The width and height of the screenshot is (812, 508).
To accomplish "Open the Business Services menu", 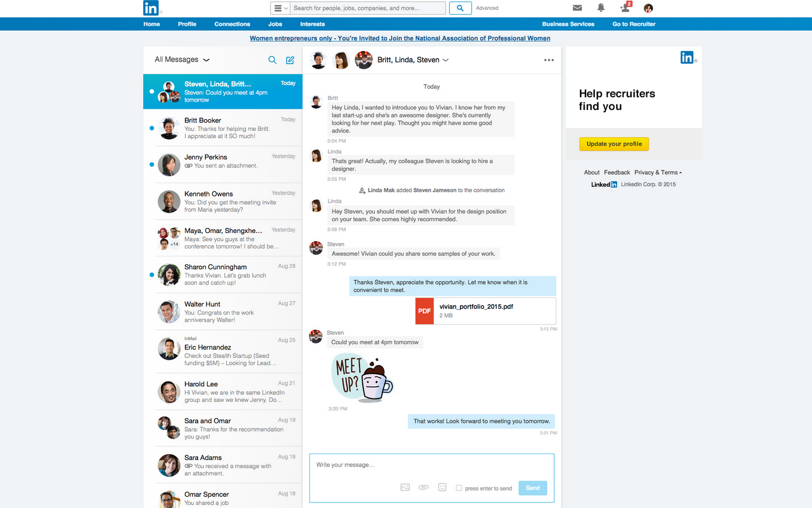I will [x=568, y=24].
